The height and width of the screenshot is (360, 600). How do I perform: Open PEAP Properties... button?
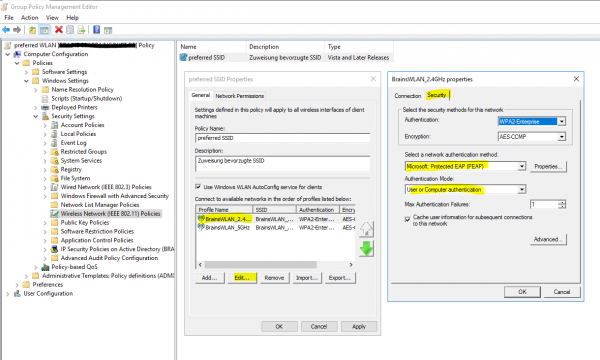548,166
